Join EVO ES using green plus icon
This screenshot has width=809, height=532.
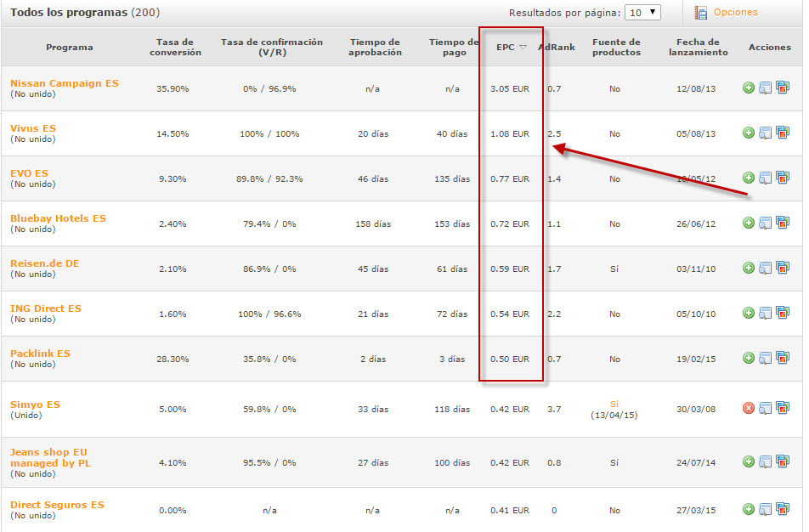click(748, 178)
